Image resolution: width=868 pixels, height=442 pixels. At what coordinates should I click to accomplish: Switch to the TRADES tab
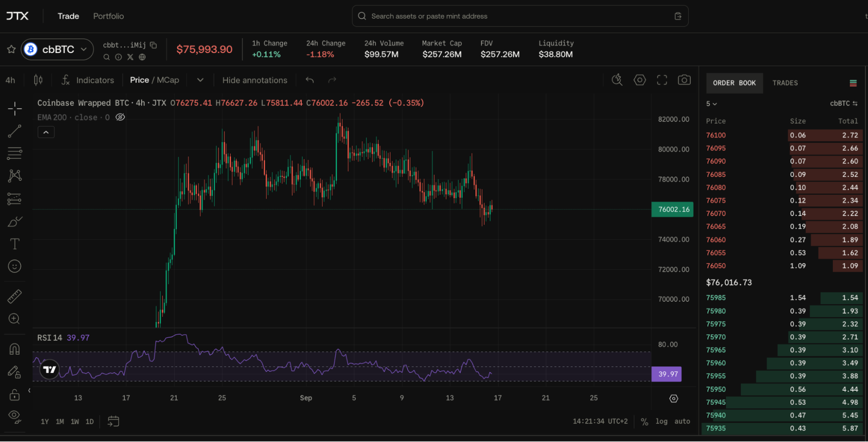coord(785,83)
